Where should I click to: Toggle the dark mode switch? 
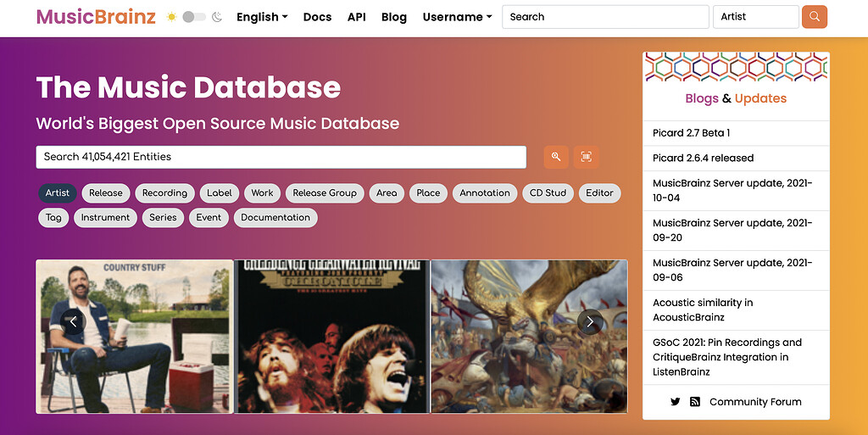(194, 17)
